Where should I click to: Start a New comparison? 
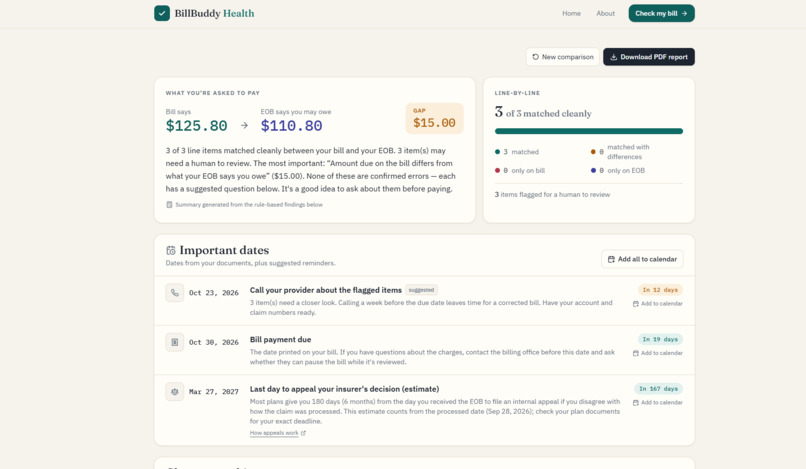(x=563, y=57)
